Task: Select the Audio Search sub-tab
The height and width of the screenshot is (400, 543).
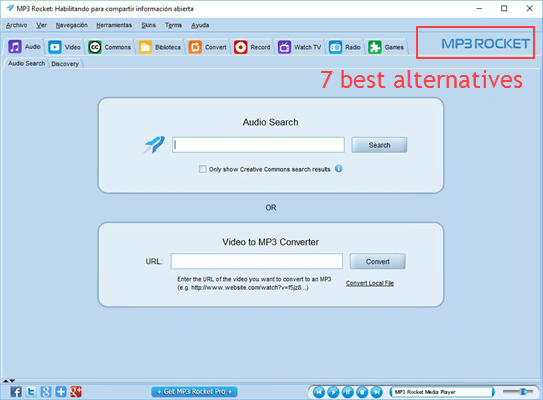Action: click(26, 63)
